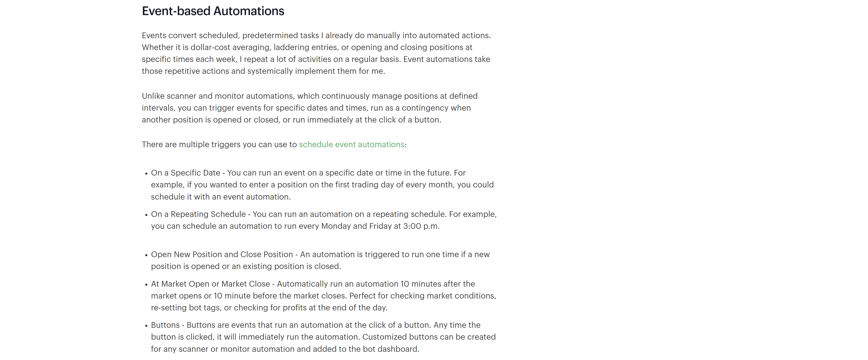868x360 pixels.
Task: Click the text 'There are multiple triggers'
Action: 219,144
